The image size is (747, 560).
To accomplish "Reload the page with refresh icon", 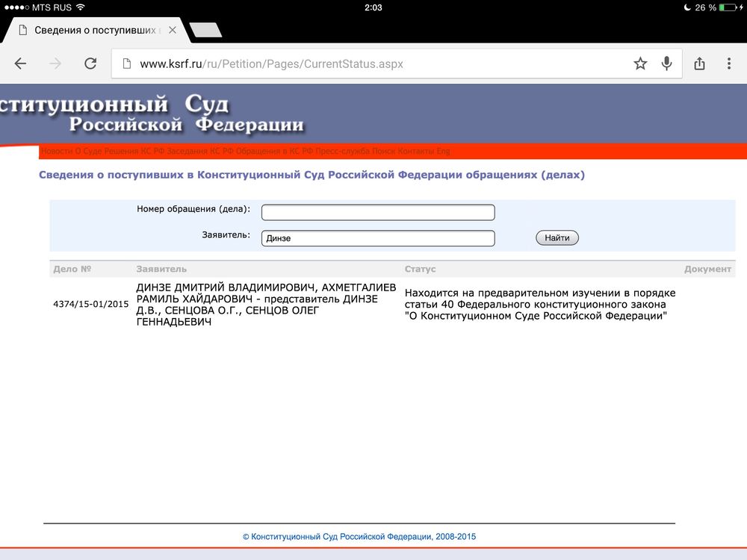I will 90,63.
